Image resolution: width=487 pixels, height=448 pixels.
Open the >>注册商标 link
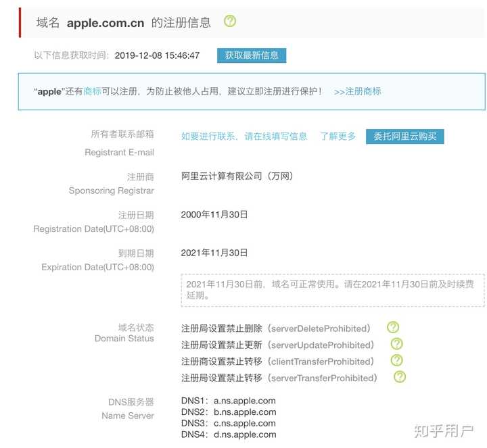(358, 91)
